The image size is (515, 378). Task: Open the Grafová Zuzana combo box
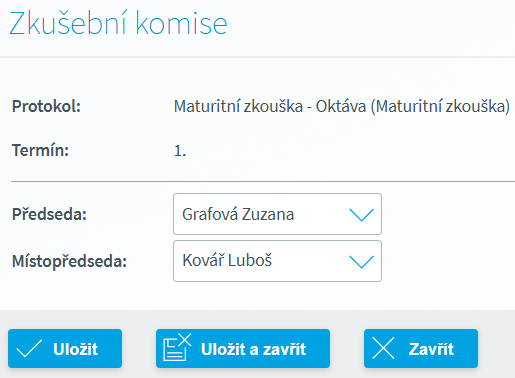point(277,214)
